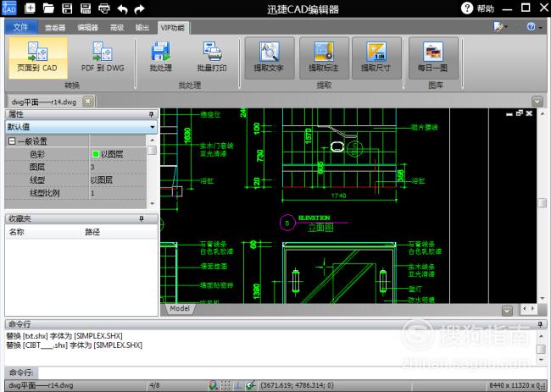The height and width of the screenshot is (392, 551).
Task: Toggle snap icon in status bar
Action: tap(213, 385)
